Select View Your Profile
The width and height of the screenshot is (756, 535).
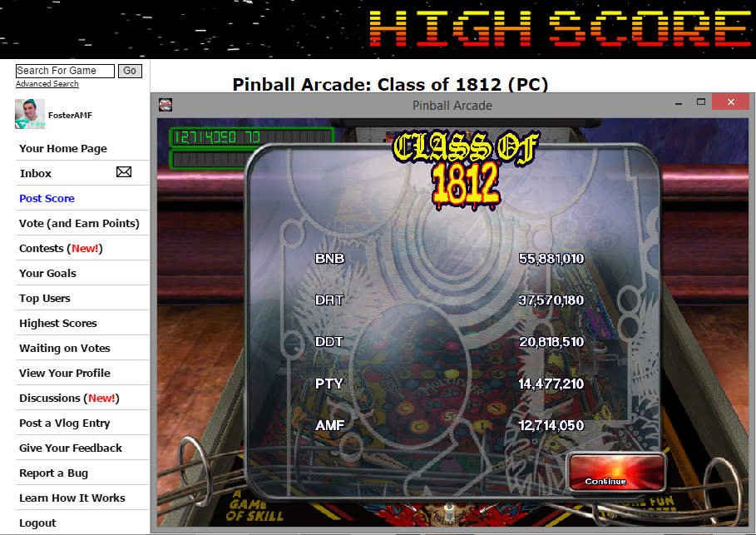(x=65, y=373)
